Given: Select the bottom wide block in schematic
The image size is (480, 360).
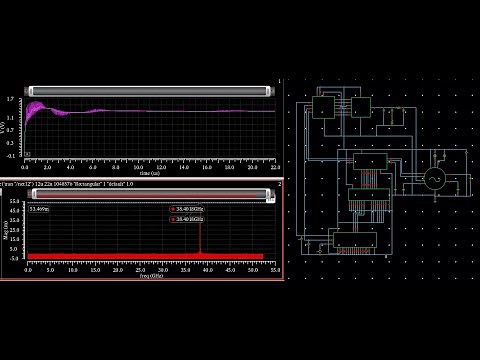Looking at the screenshot, I should tap(355, 240).
